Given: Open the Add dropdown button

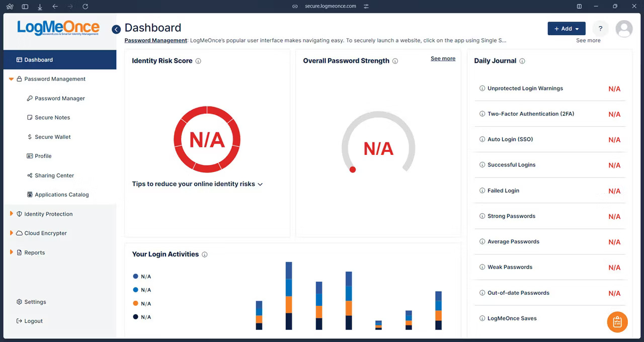Looking at the screenshot, I should click(566, 28).
